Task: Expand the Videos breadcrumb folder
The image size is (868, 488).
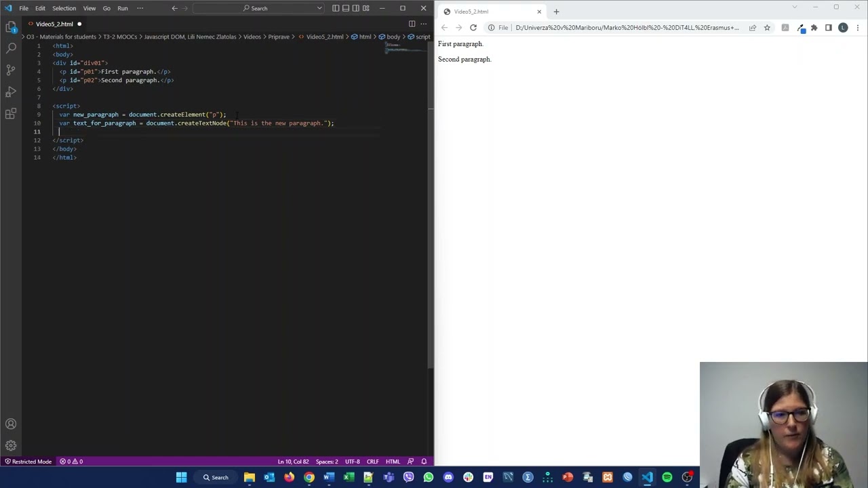Action: click(252, 37)
